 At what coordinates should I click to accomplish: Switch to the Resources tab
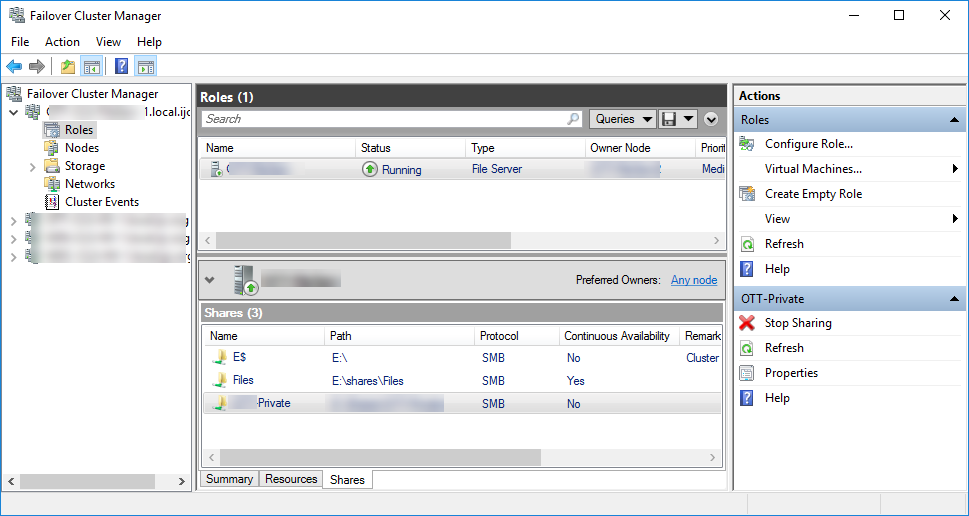click(x=291, y=479)
